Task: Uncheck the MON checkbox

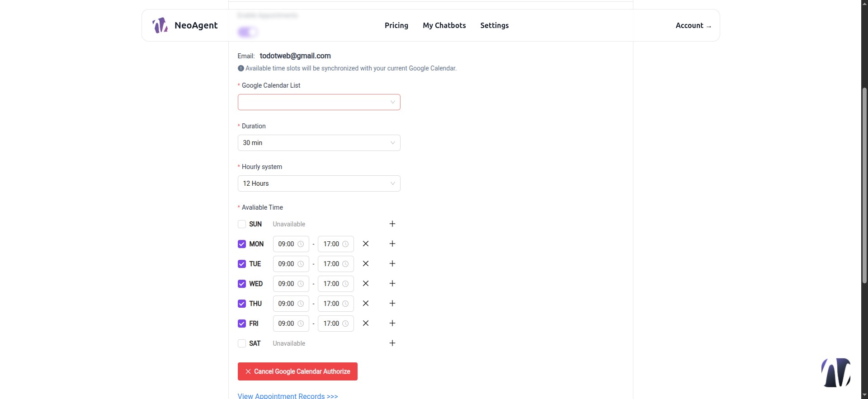Action: point(242,244)
